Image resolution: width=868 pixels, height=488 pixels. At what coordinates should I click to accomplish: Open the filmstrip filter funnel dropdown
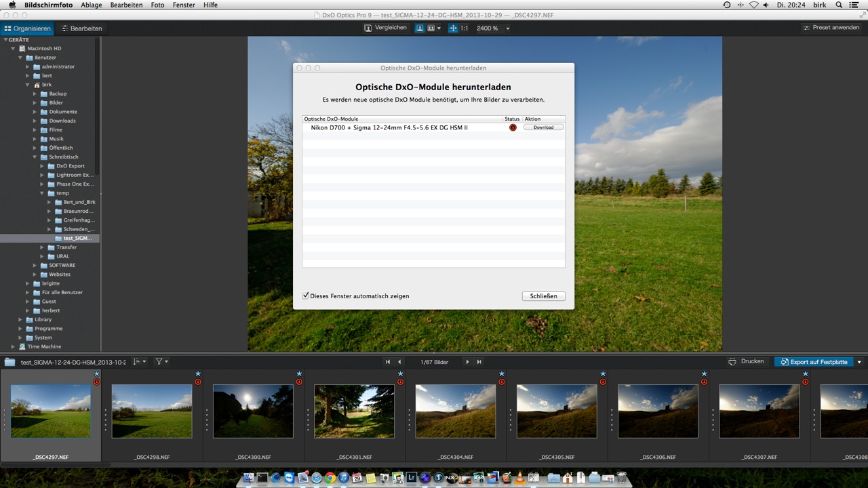162,362
